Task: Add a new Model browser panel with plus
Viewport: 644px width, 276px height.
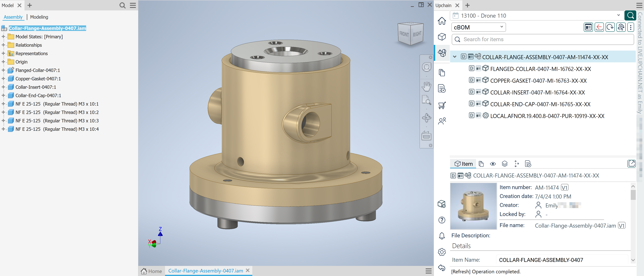Action: (30, 5)
